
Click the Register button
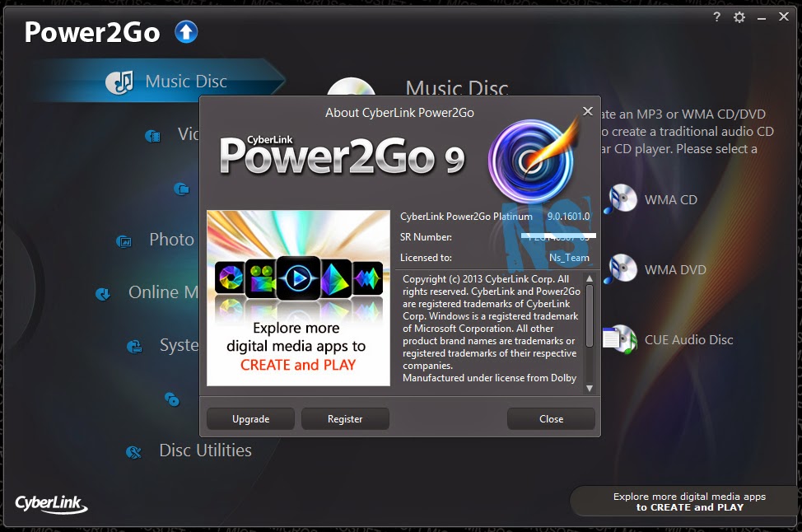(345, 418)
